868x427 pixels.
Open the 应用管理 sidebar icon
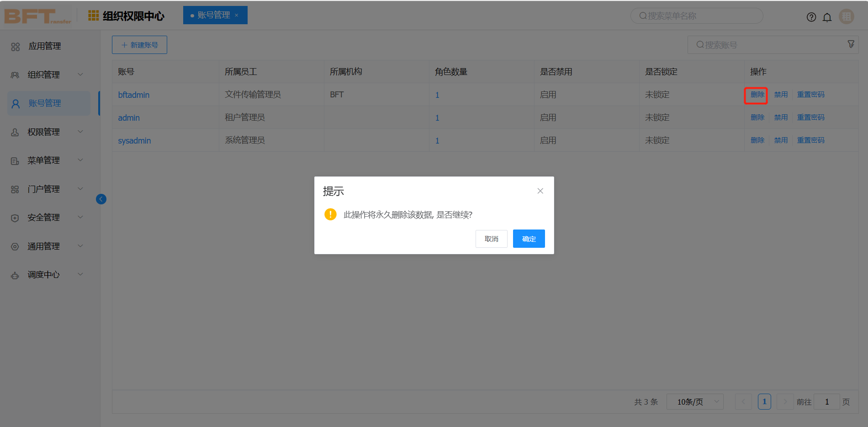click(x=15, y=46)
